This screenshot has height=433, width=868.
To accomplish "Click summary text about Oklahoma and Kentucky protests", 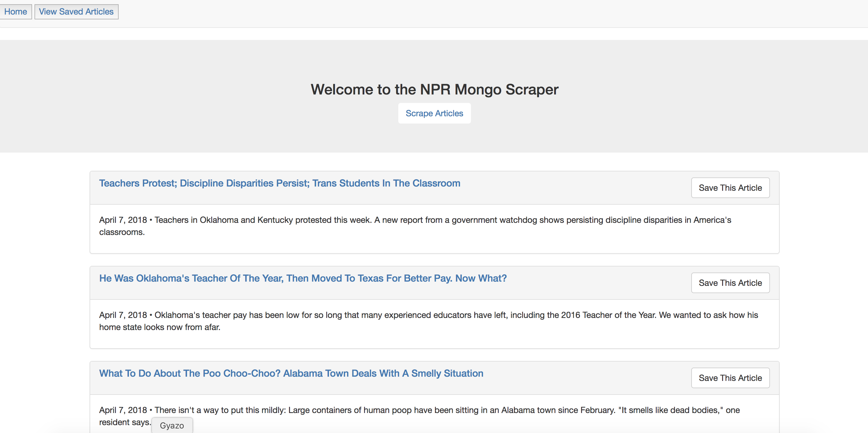I will coord(415,226).
